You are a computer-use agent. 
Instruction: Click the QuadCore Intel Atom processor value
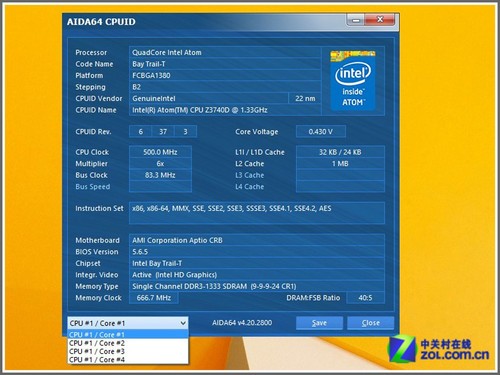pos(225,52)
